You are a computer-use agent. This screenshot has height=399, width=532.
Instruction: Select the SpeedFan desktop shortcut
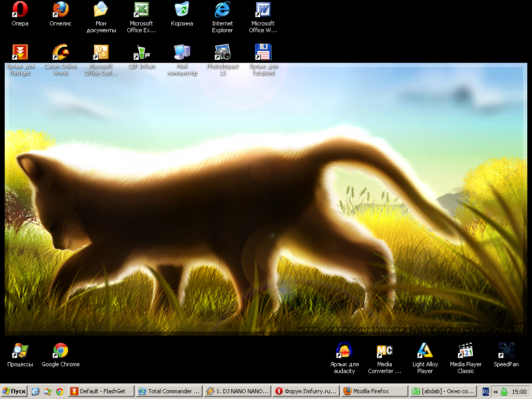click(x=506, y=351)
